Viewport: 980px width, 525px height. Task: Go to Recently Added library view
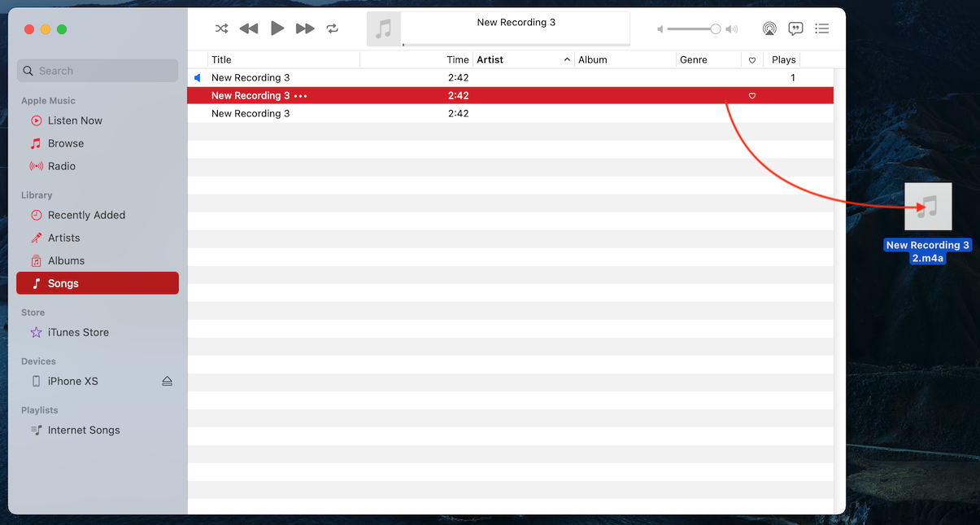pyautogui.click(x=86, y=215)
